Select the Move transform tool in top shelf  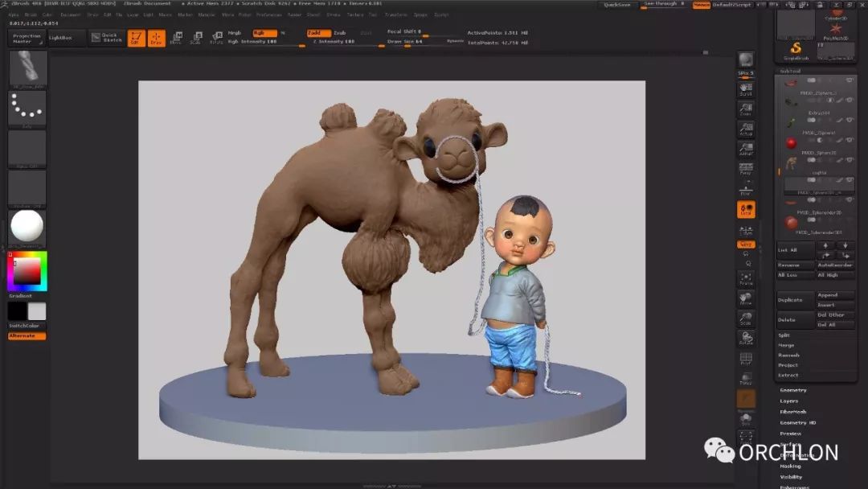tap(176, 38)
